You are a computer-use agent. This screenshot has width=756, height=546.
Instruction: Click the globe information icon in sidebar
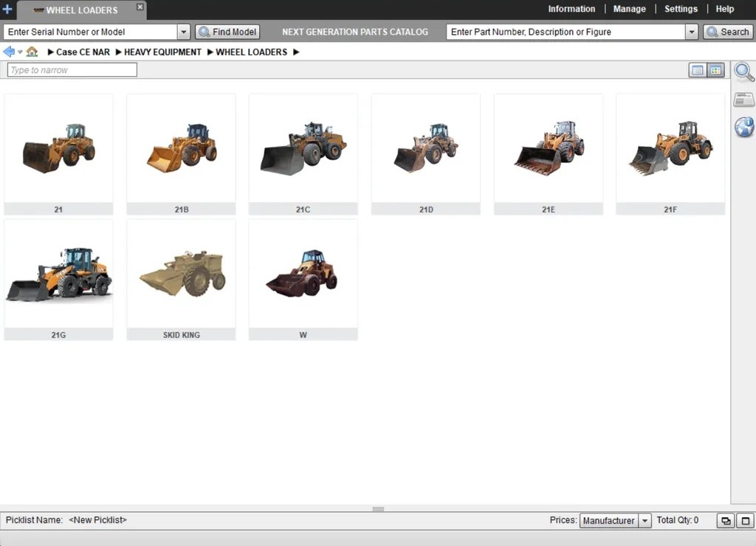tap(744, 127)
